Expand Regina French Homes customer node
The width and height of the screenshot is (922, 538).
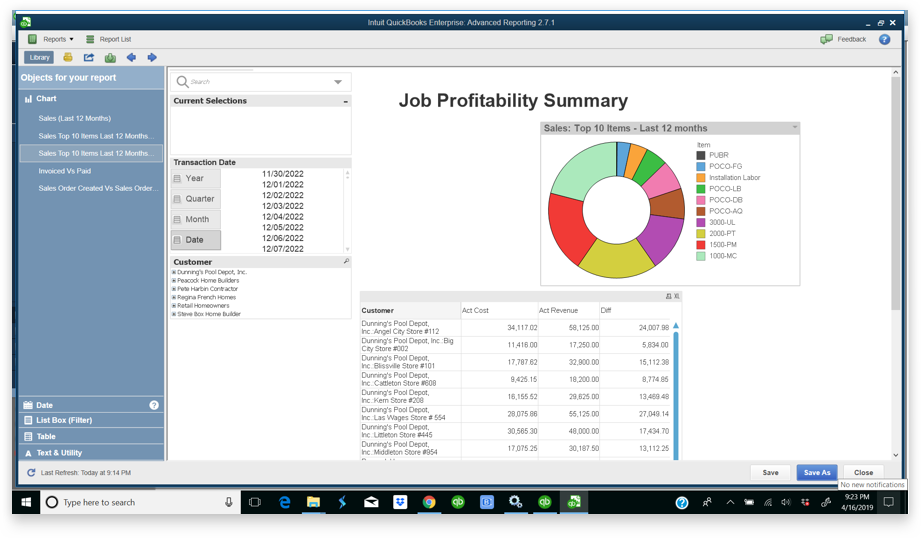[174, 297]
